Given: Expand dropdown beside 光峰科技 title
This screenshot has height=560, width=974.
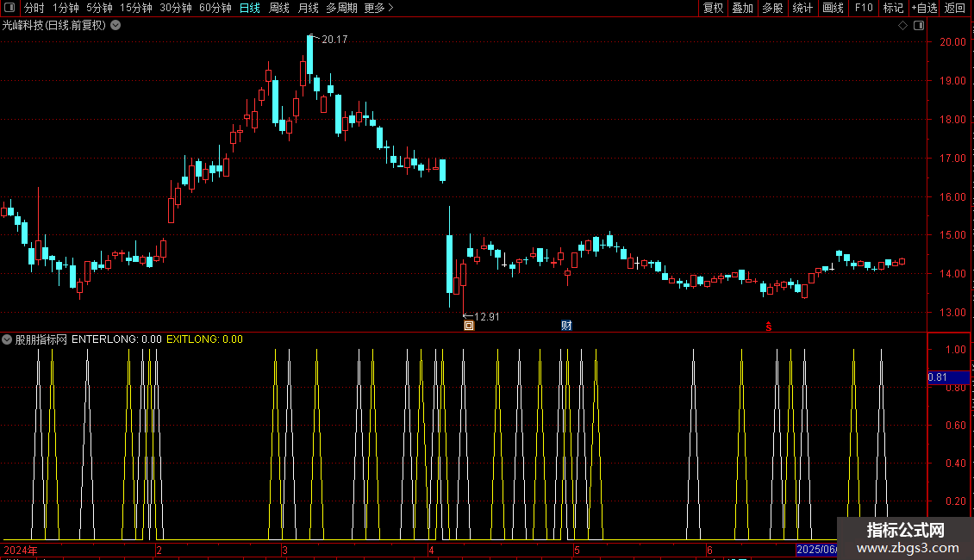Looking at the screenshot, I should coord(116,26).
